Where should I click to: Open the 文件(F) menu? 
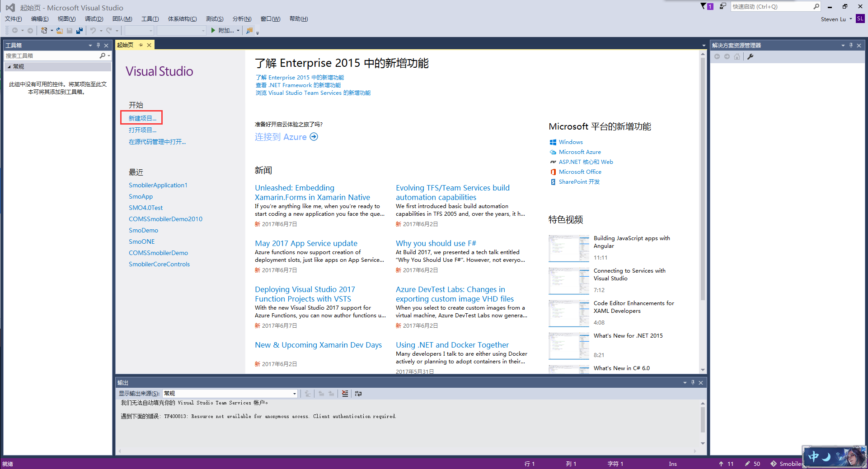14,19
